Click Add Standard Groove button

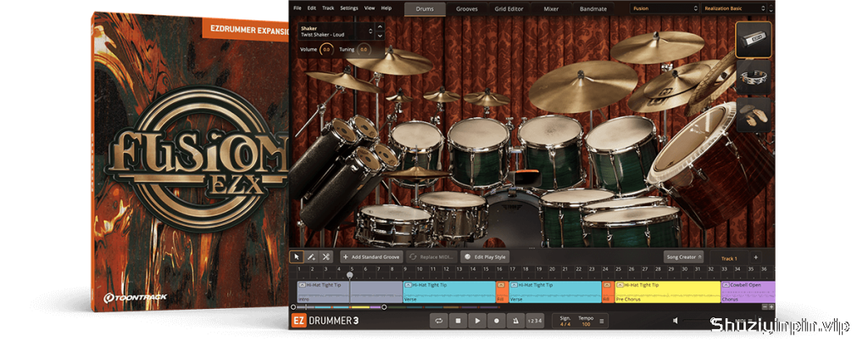coord(371,256)
